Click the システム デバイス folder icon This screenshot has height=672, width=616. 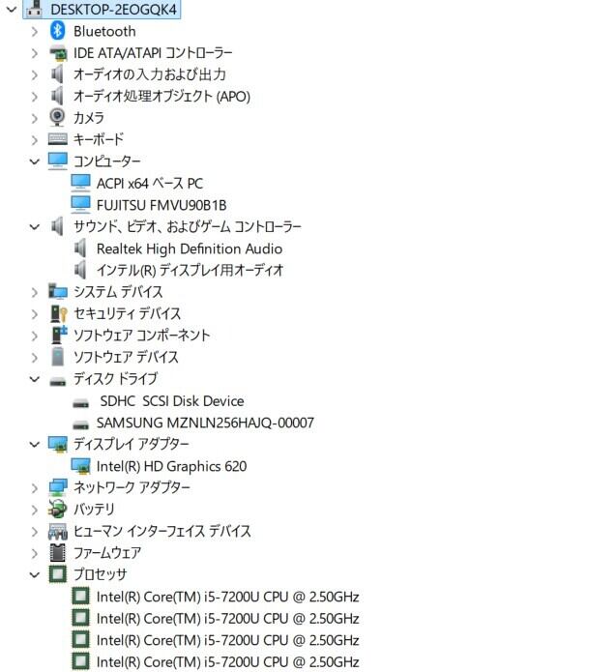(57, 291)
